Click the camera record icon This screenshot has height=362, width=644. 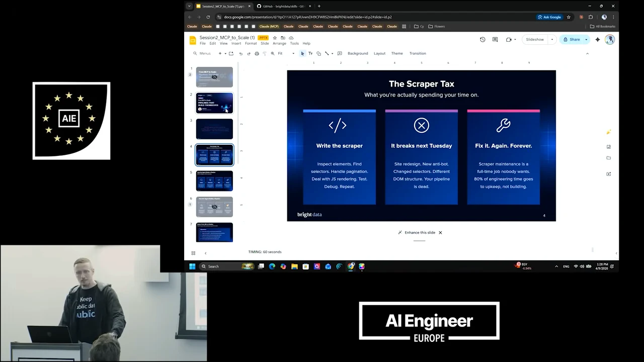coord(509,39)
